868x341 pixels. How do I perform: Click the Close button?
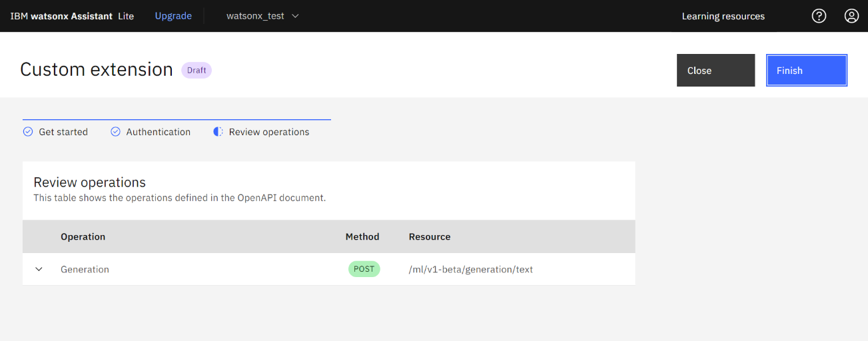(x=716, y=71)
